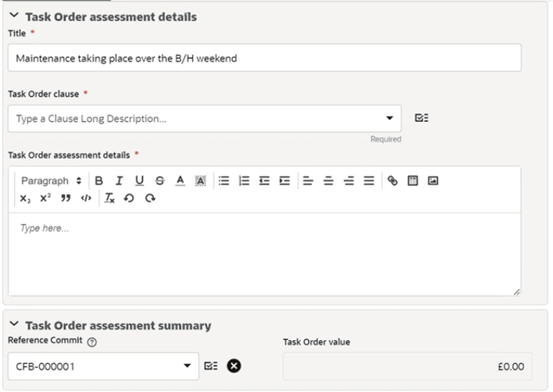Apply bold formatting in the editor toolbar

click(99, 181)
